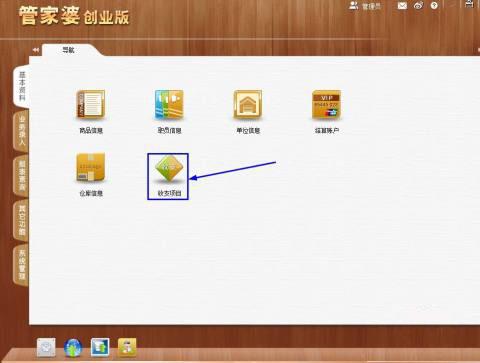The width and height of the screenshot is (480, 363).
Task: Click the shopping cart icon in dock
Action: (x=100, y=347)
